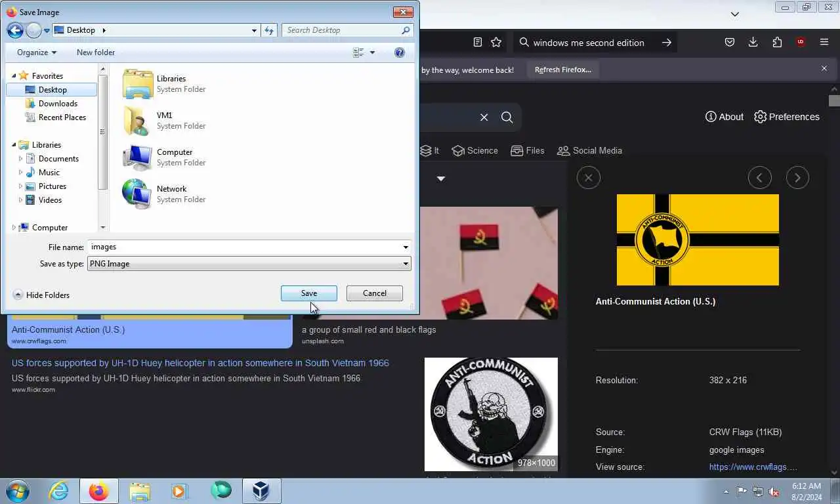Click the Firefox address bar search text

tap(589, 43)
